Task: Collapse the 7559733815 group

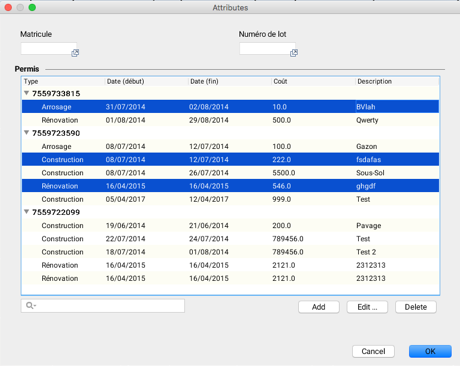Action: pos(27,93)
